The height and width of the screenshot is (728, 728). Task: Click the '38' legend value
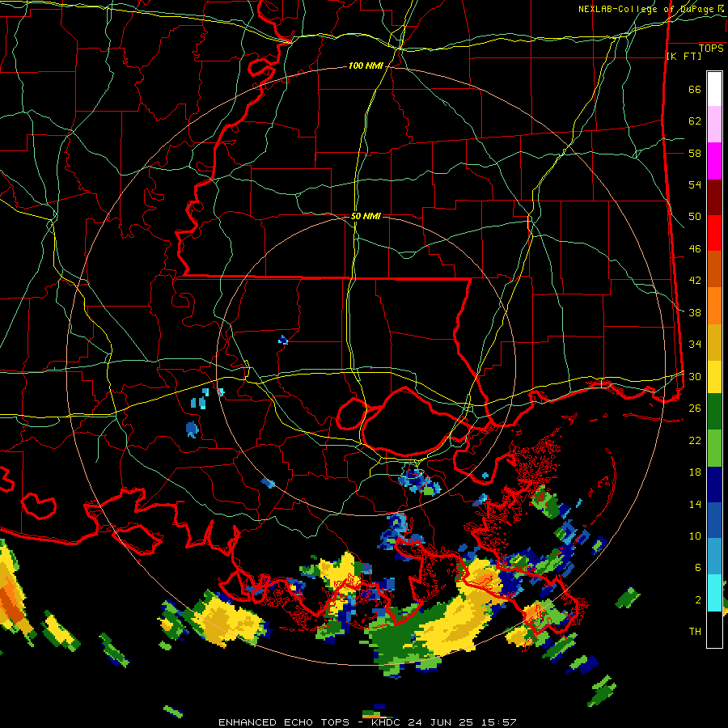[x=695, y=312]
